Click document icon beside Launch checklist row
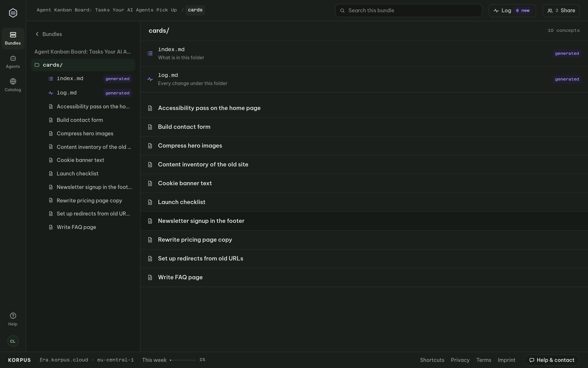 (150, 202)
